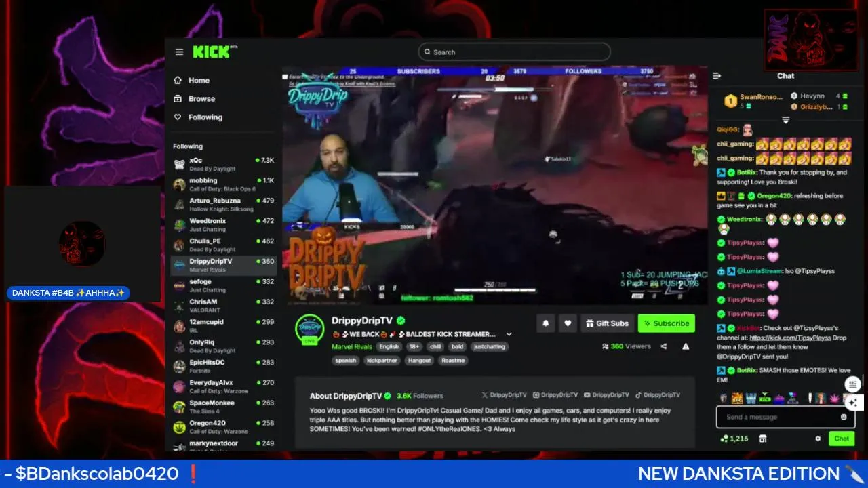Select DrippyDripTV in Following list
This screenshot has height=488, width=868.
(x=223, y=265)
